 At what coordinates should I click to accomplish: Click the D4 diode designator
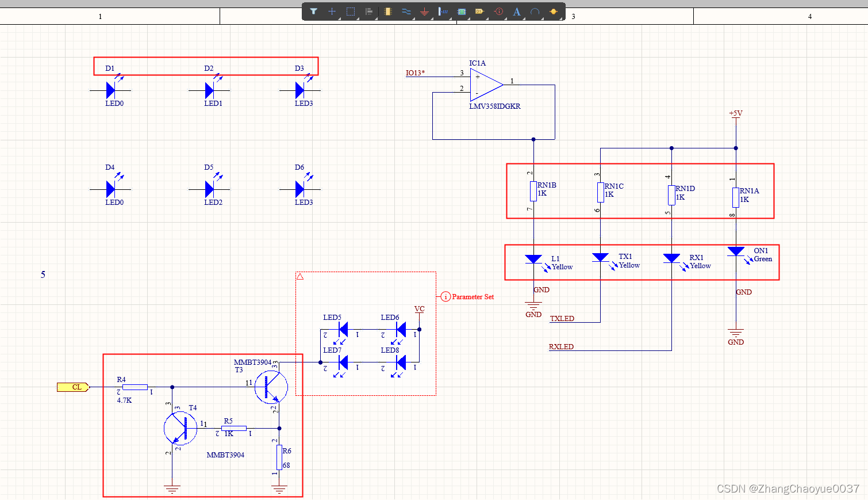pos(110,167)
